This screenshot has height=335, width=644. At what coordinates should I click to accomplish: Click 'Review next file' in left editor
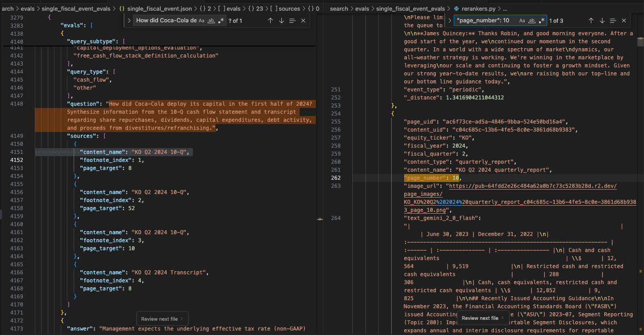(163, 319)
